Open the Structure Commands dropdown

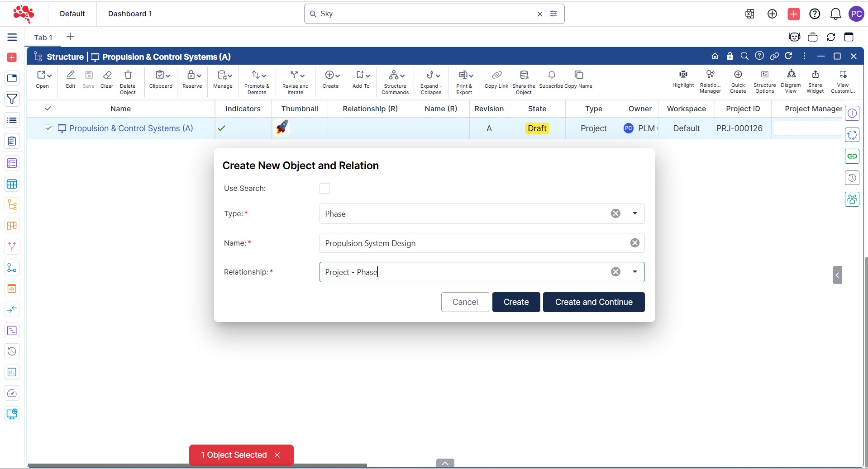[x=396, y=76]
